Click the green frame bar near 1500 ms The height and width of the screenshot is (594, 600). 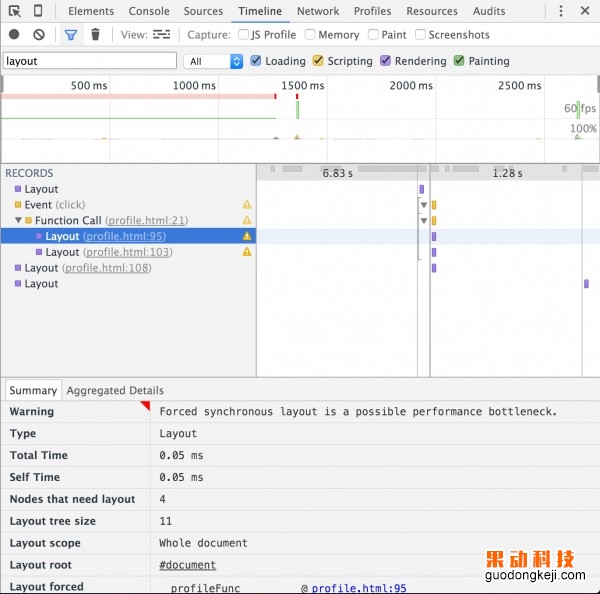tap(297, 109)
